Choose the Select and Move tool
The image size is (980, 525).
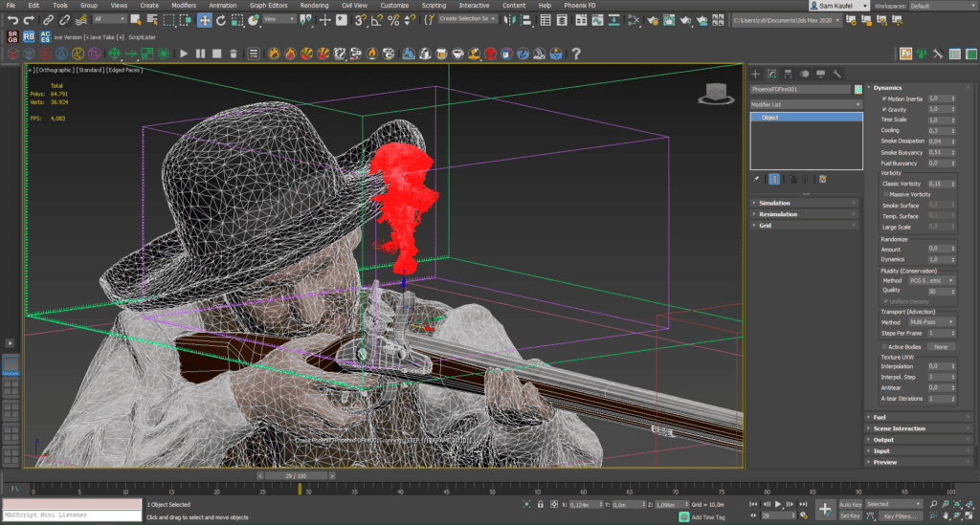pyautogui.click(x=205, y=21)
